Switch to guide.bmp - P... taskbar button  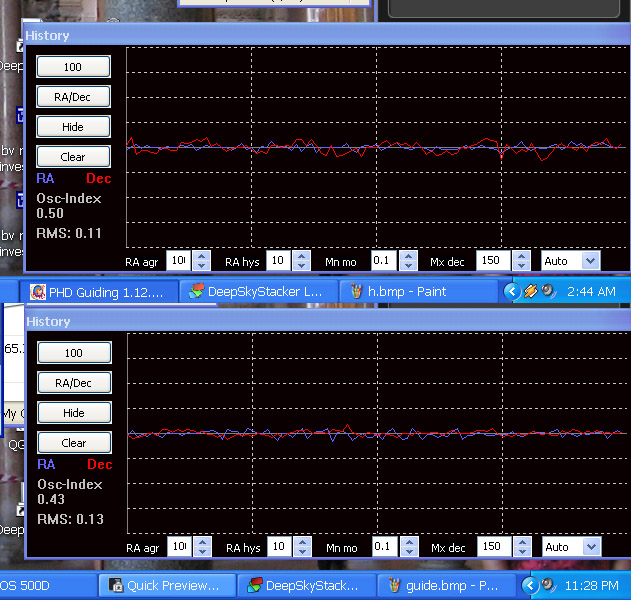[445, 586]
